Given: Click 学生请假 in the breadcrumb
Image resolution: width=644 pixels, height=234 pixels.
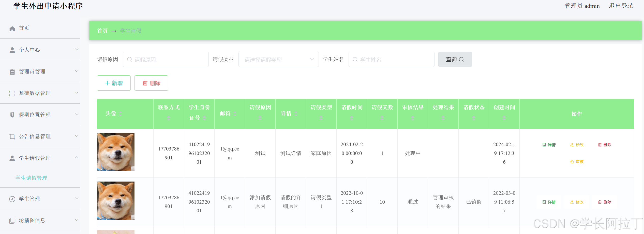Looking at the screenshot, I should [131, 31].
